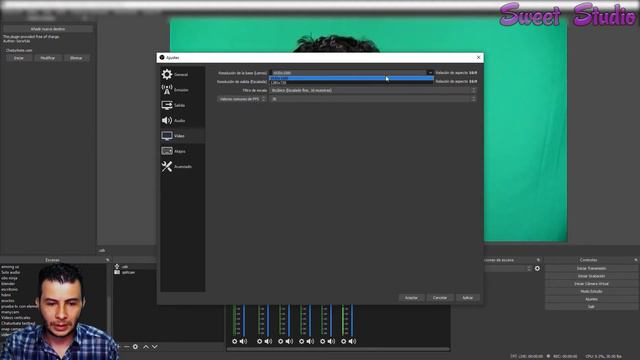The width and height of the screenshot is (640, 360).
Task: Click the scene transition properties gear
Action: pyautogui.click(x=537, y=269)
